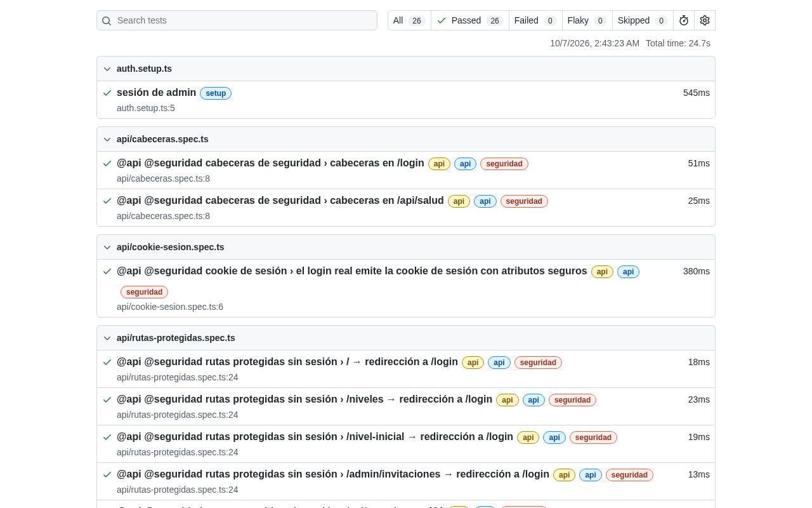812x508 pixels.
Task: Click passed checkmark for /nivel-inicial redirección test
Action: pos(107,437)
